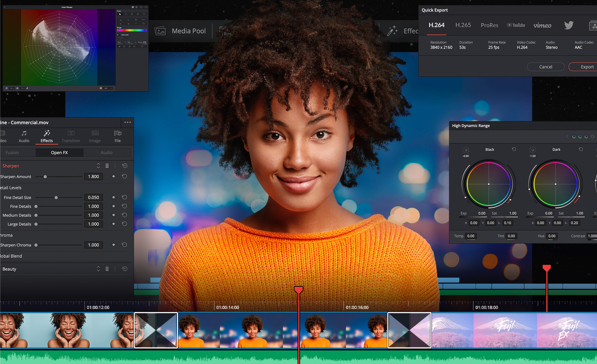This screenshot has width=597, height=364.
Task: Toggle keyframe for Fine Details
Action: click(113, 206)
